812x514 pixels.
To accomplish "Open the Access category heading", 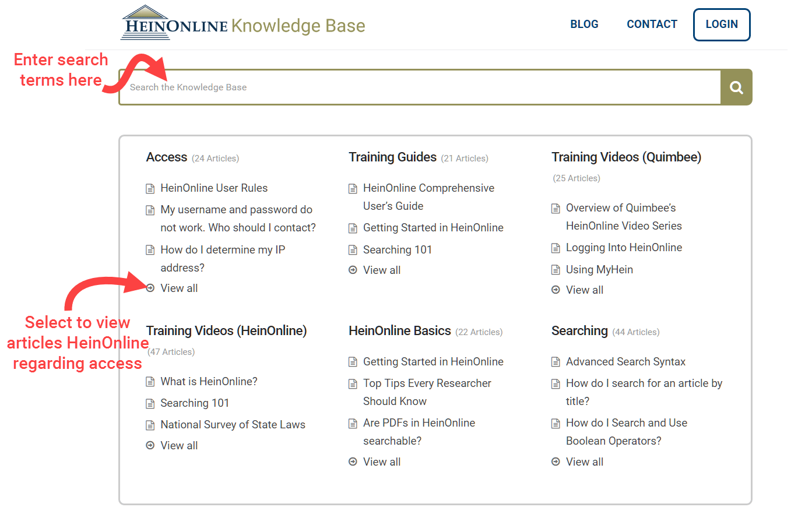I will point(167,157).
